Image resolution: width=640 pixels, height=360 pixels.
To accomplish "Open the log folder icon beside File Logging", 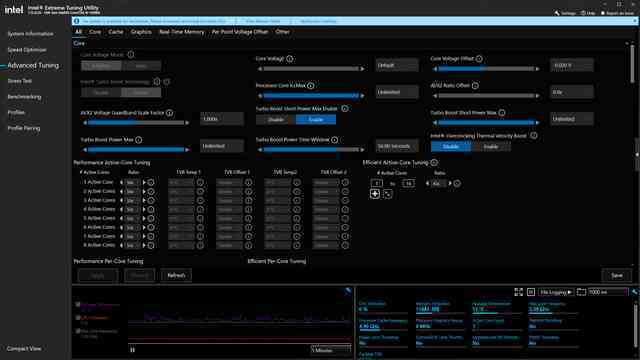I will 581,292.
